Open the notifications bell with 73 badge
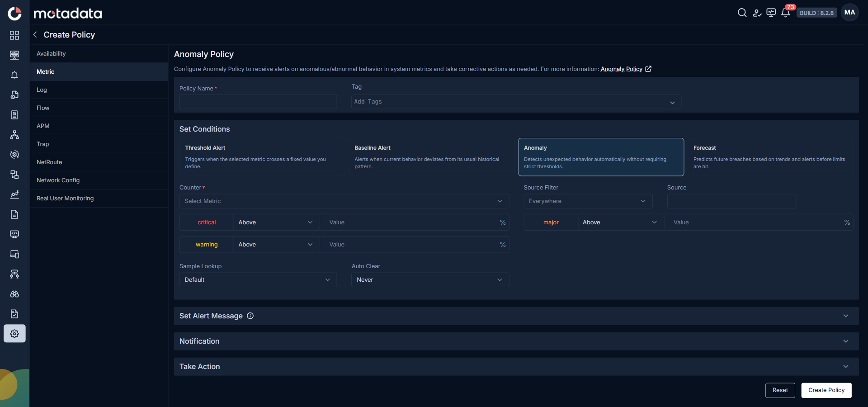The image size is (868, 407). pos(786,13)
